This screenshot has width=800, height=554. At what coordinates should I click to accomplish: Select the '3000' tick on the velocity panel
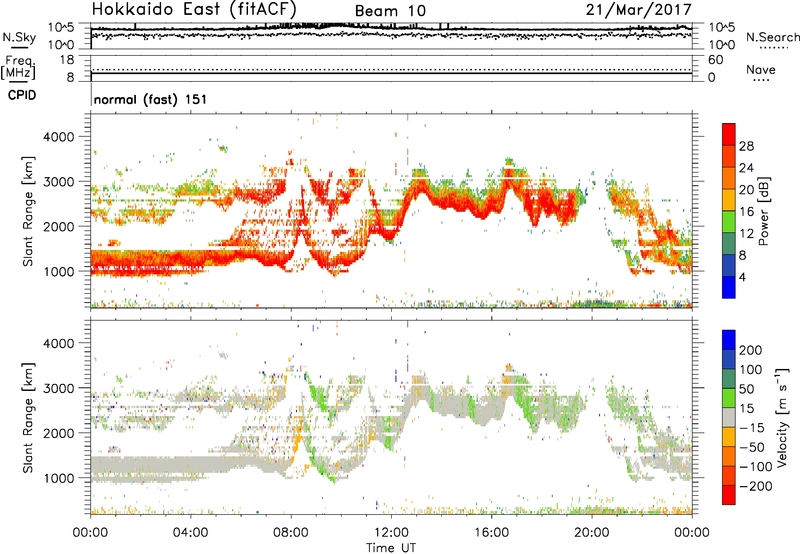click(58, 388)
